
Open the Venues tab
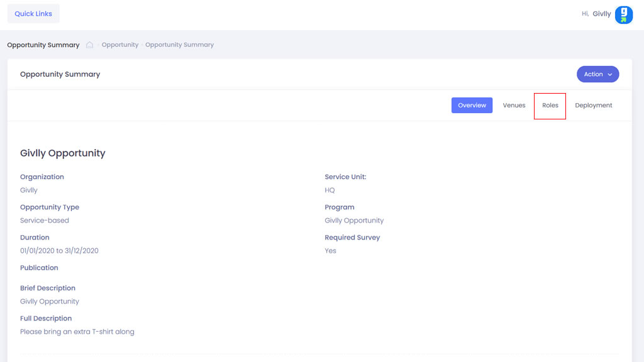click(514, 106)
